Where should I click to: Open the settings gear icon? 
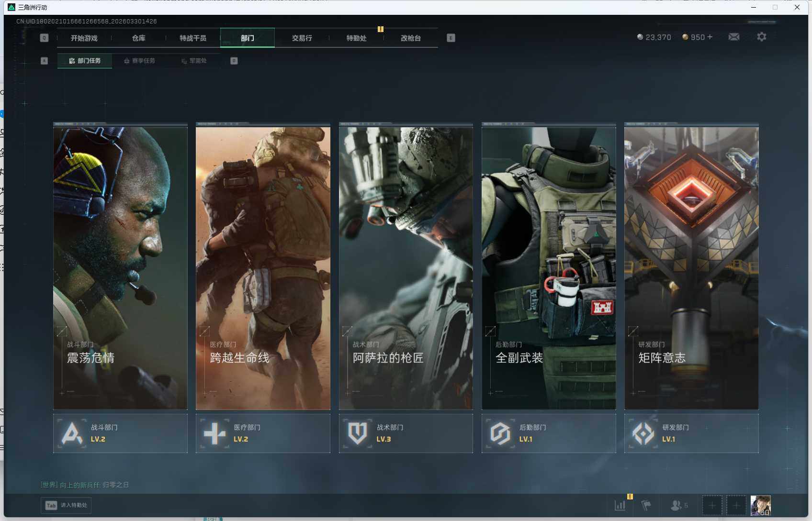(x=762, y=37)
